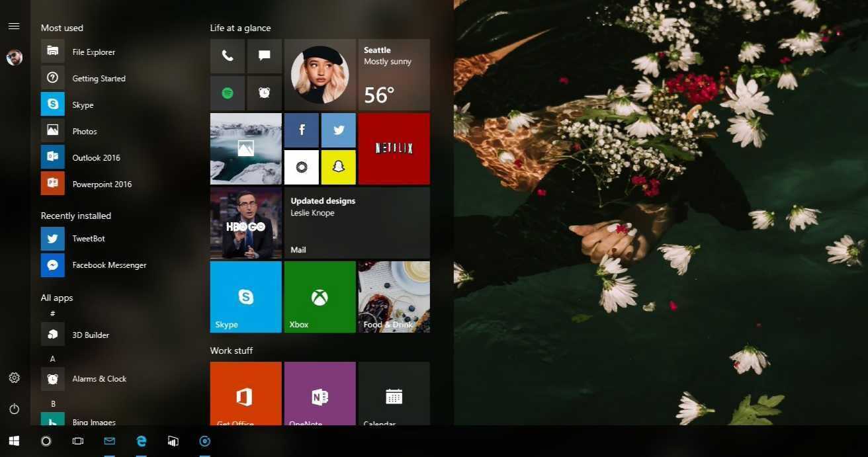Launch the Spotify tile
Viewport: 868px width, 457px height.
228,93
